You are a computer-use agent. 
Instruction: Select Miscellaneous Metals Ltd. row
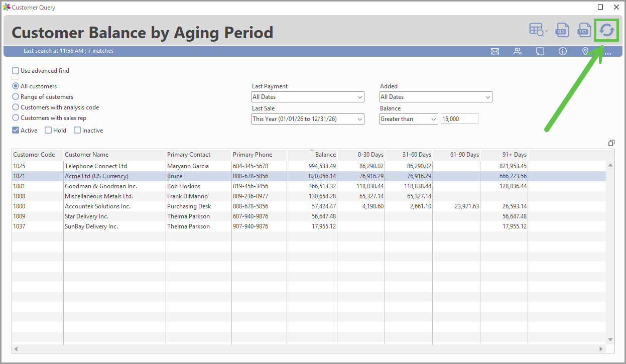tap(309, 196)
